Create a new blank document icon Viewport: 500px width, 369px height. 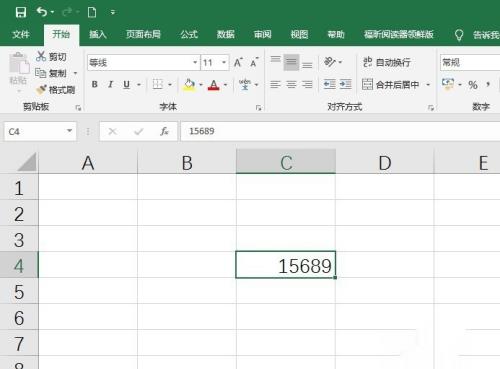[92, 13]
